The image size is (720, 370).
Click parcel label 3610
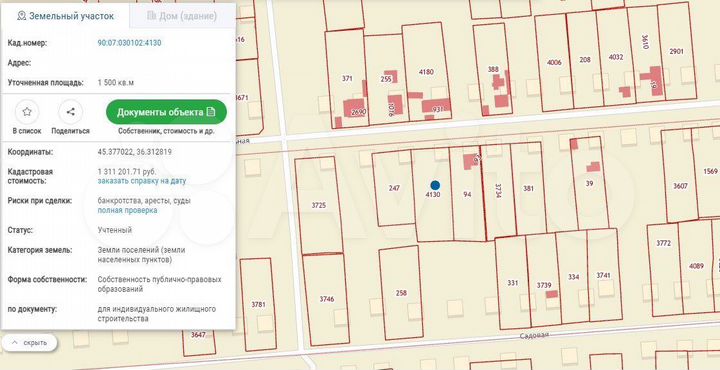click(x=644, y=41)
